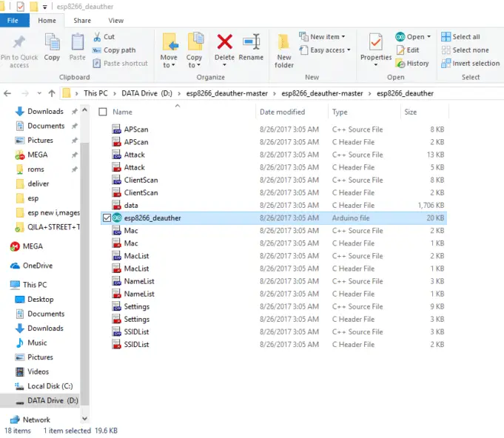Create a New folder from the ribbon
This screenshot has width=504, height=438.
pyautogui.click(x=284, y=50)
